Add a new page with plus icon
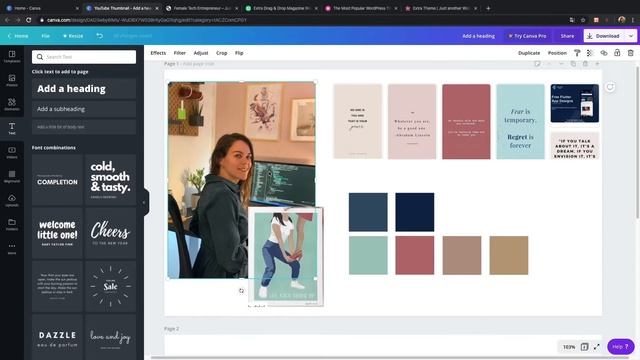 click(x=597, y=64)
